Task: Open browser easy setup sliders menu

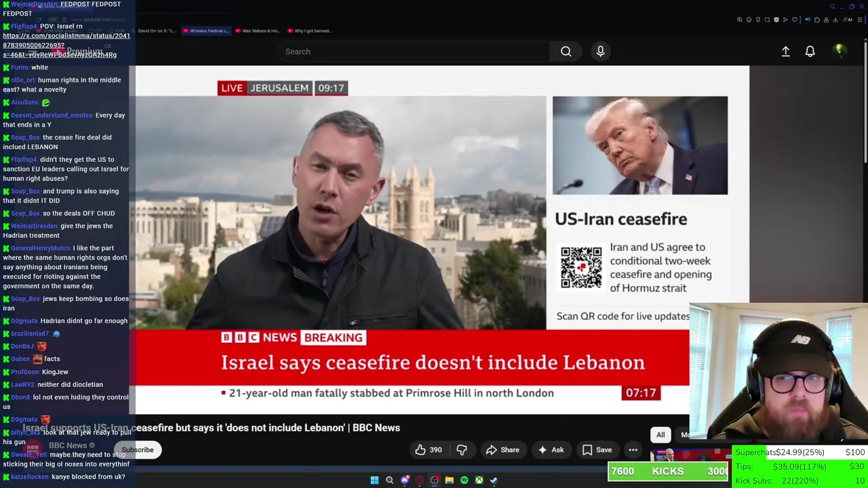Action: [860, 20]
